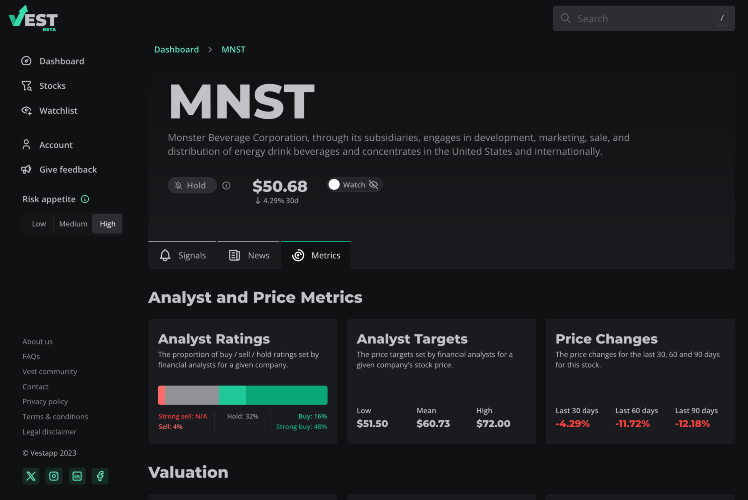
Task: Click the Price Changes card title
Action: [606, 339]
